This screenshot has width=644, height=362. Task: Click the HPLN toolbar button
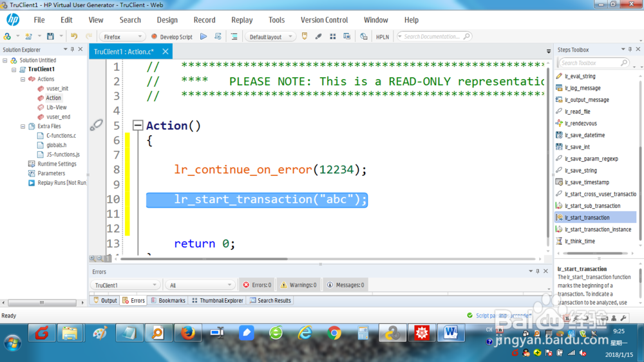click(383, 37)
